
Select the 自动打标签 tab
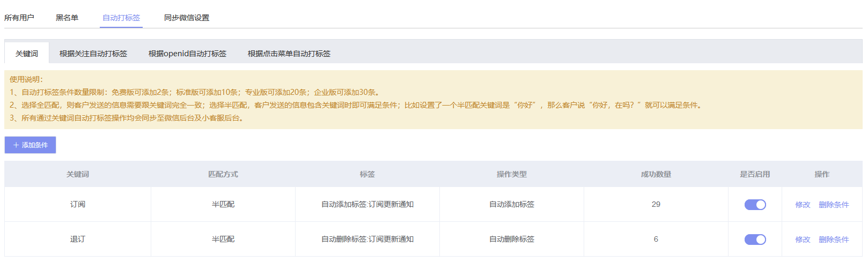click(121, 18)
